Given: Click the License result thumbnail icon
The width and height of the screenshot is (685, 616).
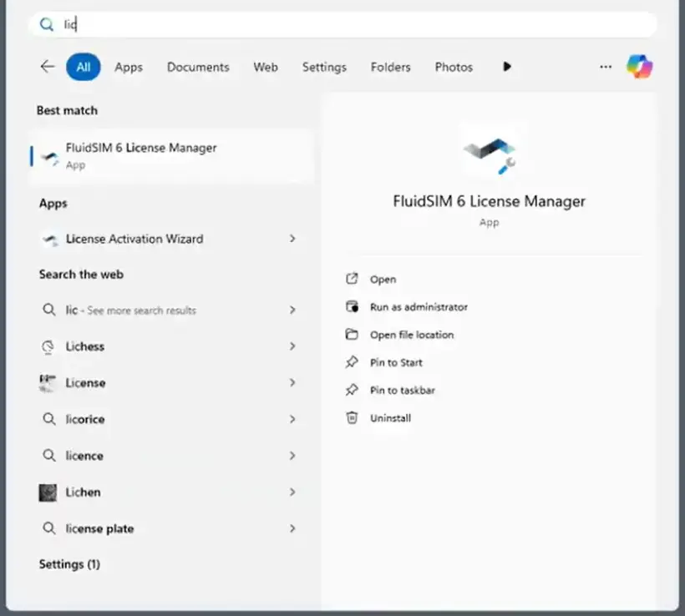Looking at the screenshot, I should (48, 383).
